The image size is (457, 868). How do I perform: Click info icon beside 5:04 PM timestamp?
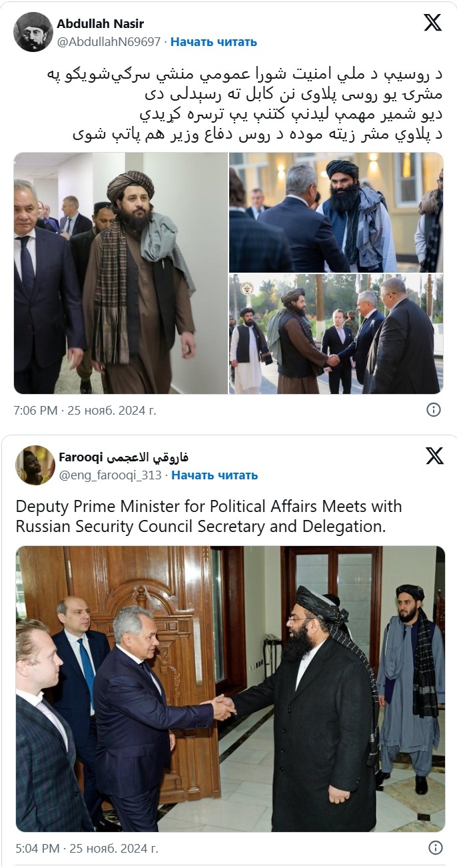(435, 848)
